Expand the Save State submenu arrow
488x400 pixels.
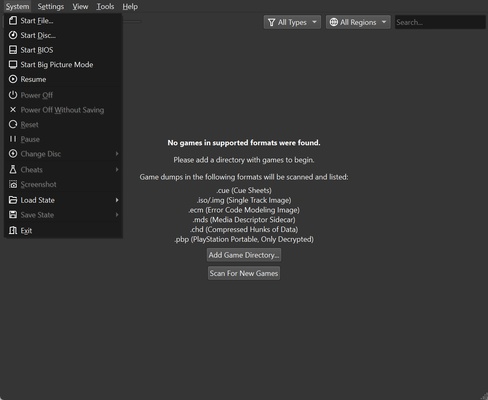117,215
